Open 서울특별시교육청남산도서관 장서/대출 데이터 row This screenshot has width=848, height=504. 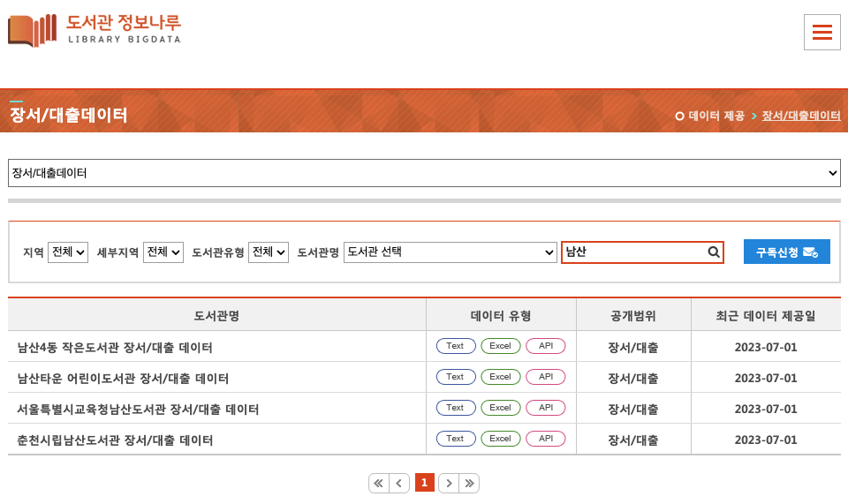[x=138, y=410]
